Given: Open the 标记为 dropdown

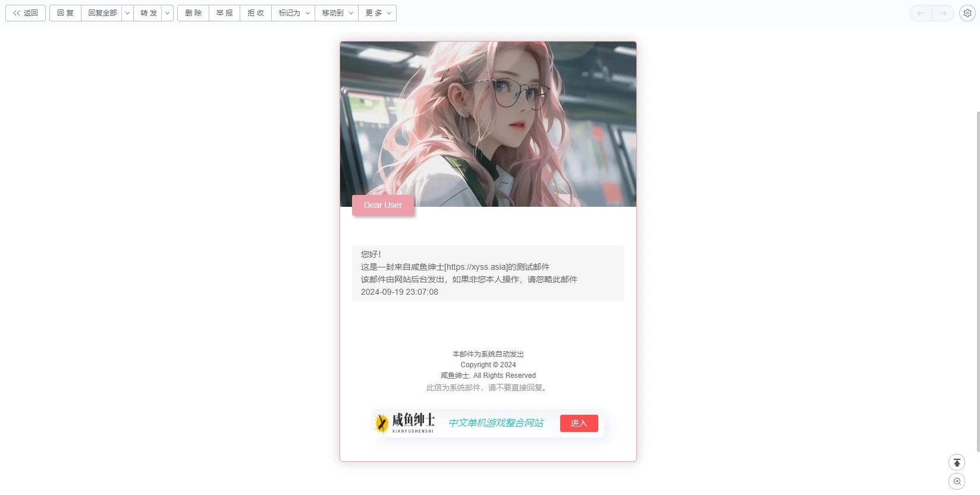Looking at the screenshot, I should pos(293,13).
